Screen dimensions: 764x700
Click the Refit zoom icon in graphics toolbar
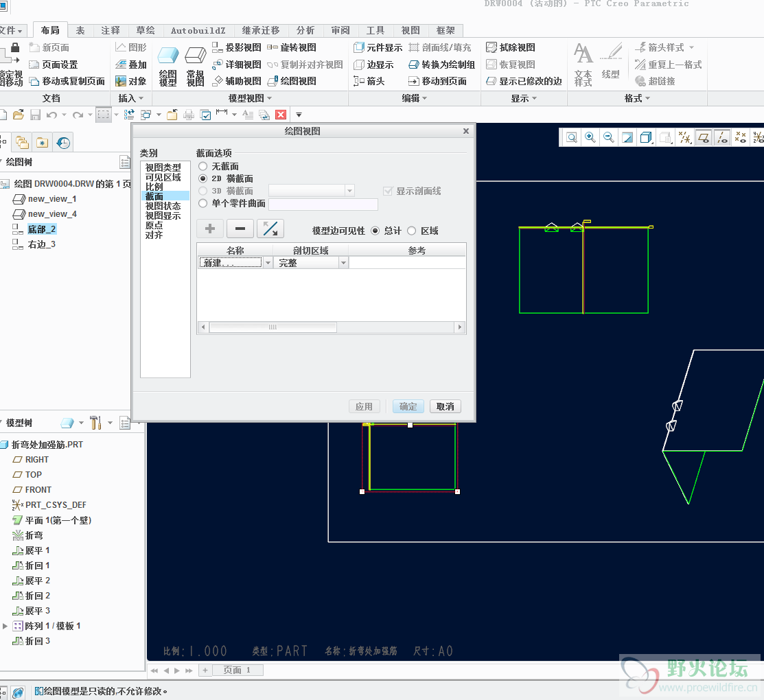[x=572, y=138]
